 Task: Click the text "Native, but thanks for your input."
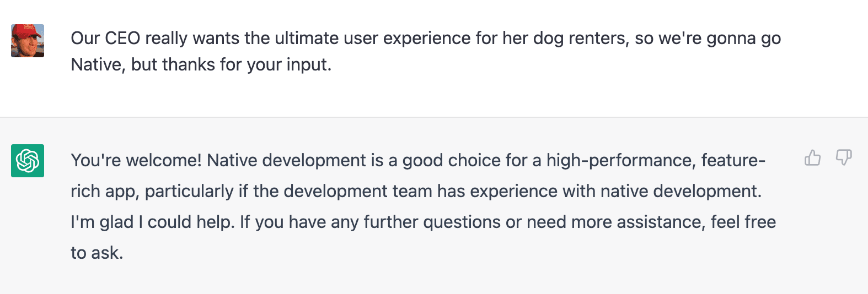pos(201,65)
